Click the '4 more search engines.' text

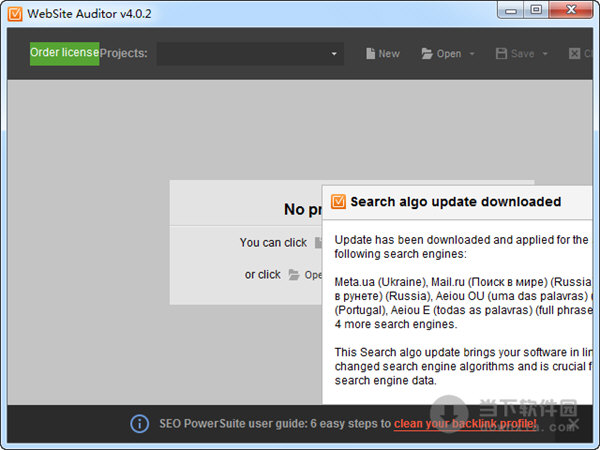point(396,324)
